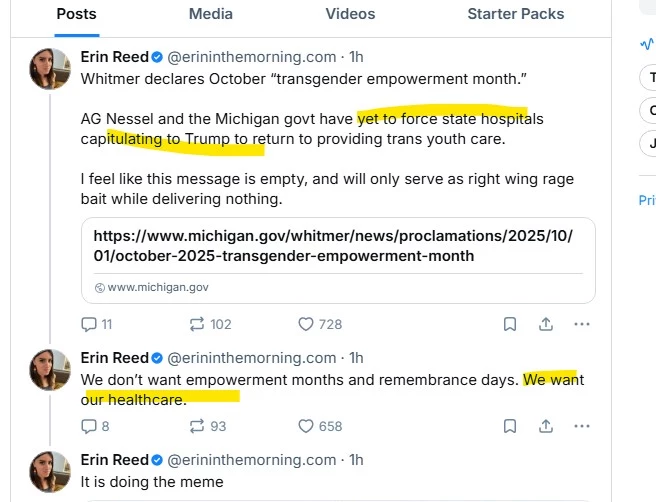Click Erin Reed's avatar on first post
This screenshot has height=502, width=656.
click(50, 67)
